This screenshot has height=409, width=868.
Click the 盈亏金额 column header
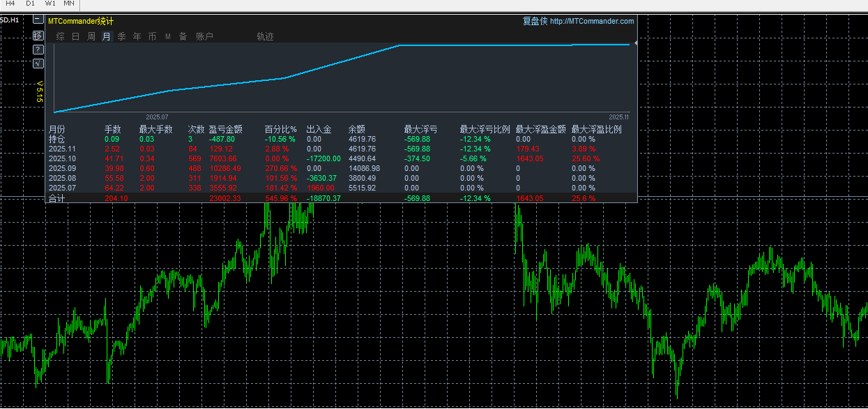(x=225, y=129)
